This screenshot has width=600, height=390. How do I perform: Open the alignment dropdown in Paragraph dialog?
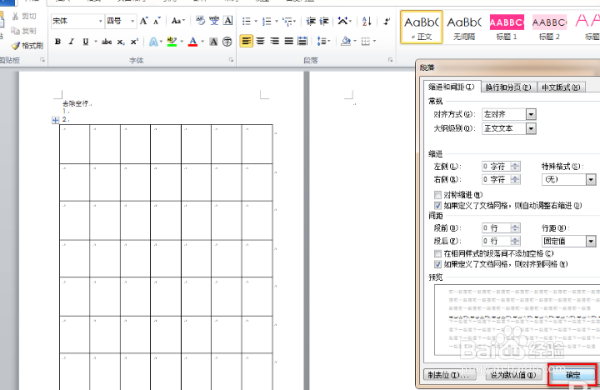(x=531, y=114)
